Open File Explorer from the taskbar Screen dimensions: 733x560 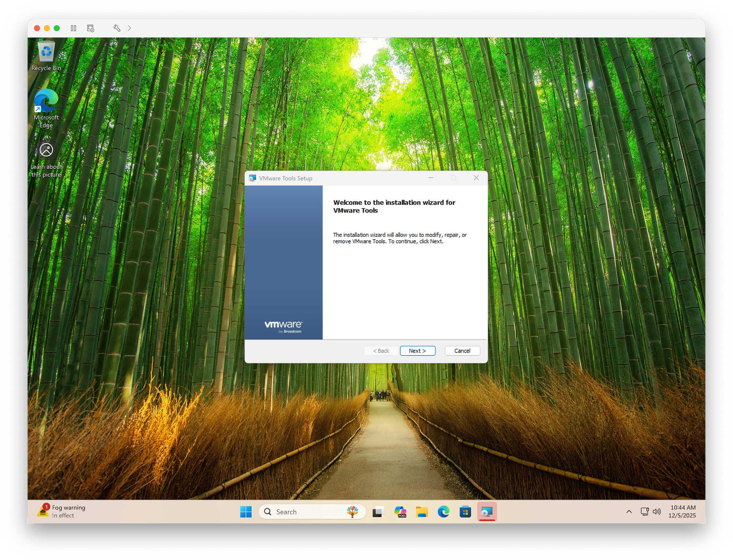[x=421, y=512]
